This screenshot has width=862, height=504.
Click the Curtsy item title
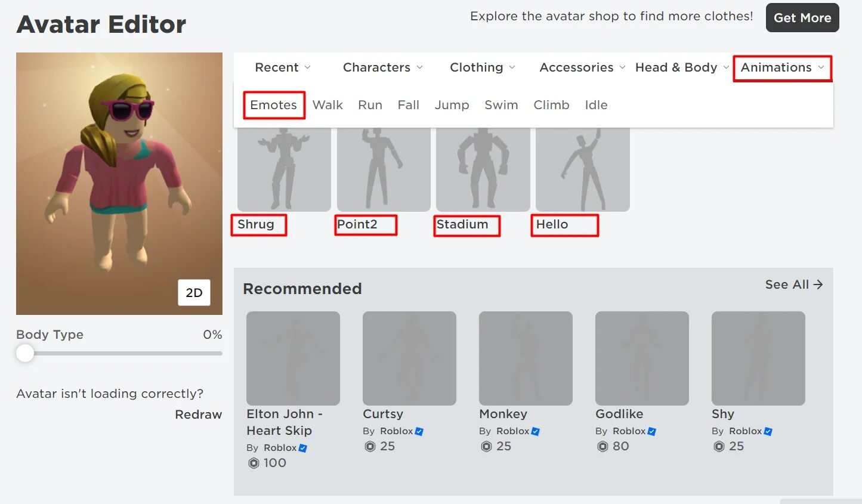(383, 414)
